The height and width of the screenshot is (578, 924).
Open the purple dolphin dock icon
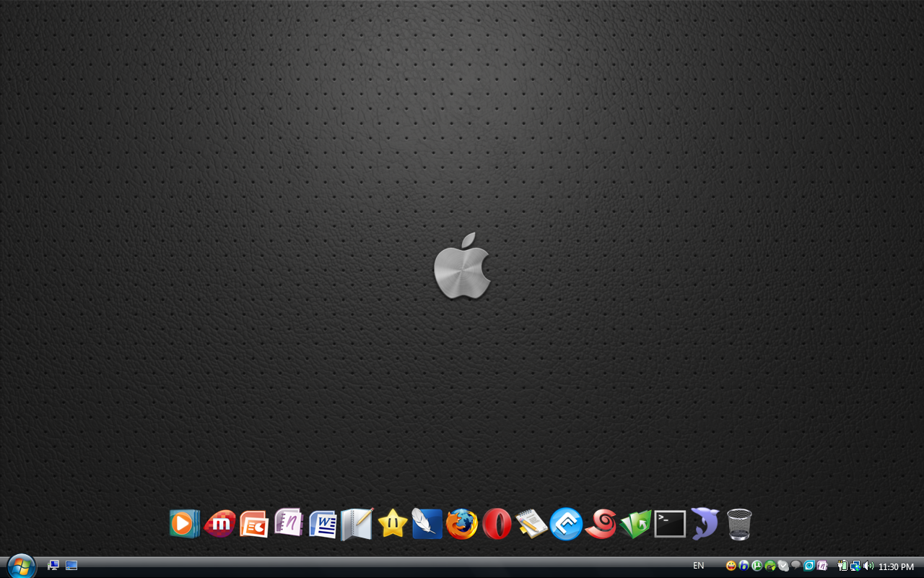(x=705, y=524)
